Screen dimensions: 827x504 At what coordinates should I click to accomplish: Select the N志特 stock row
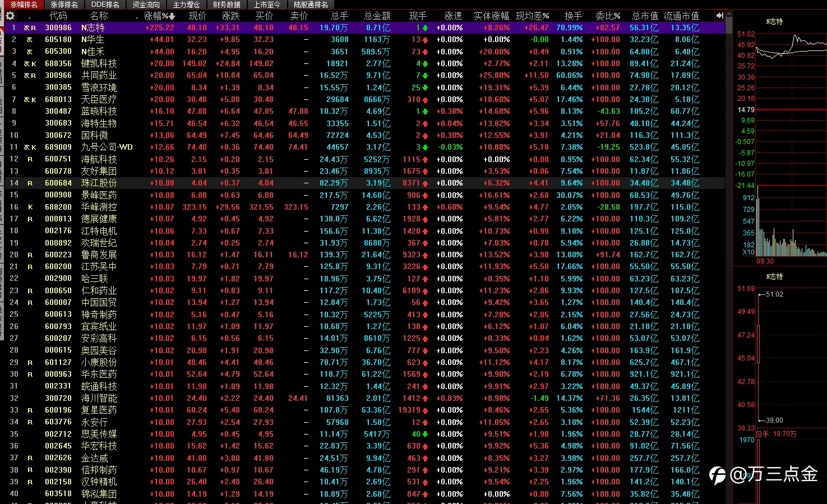tap(362, 27)
